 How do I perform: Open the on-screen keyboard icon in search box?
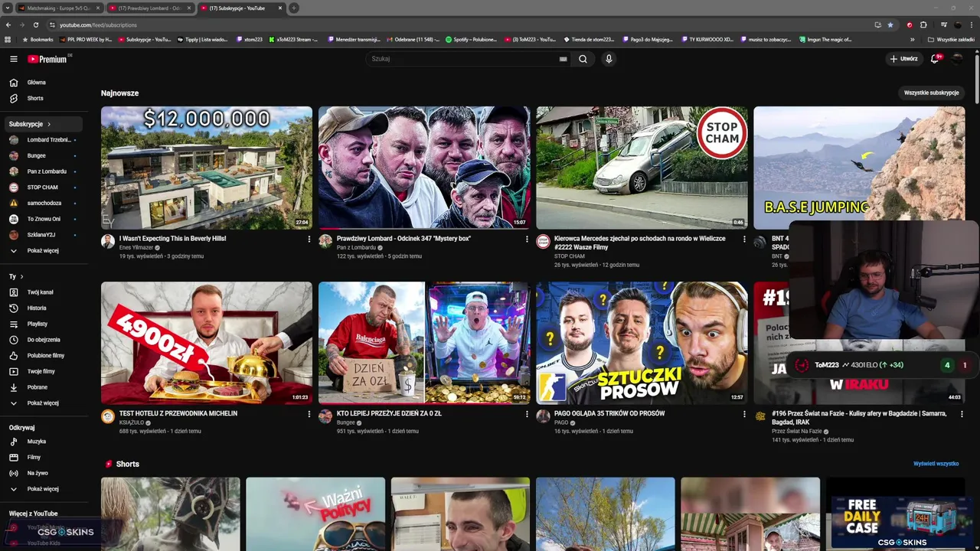coord(563,59)
